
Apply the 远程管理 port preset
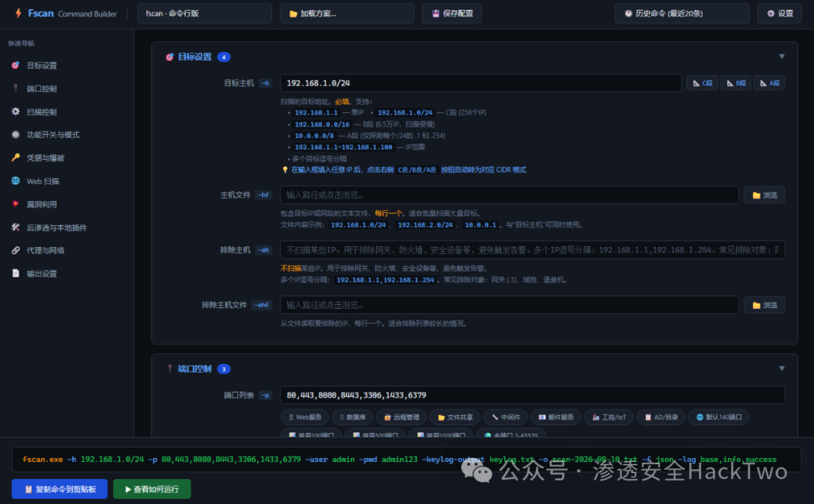[x=401, y=417]
